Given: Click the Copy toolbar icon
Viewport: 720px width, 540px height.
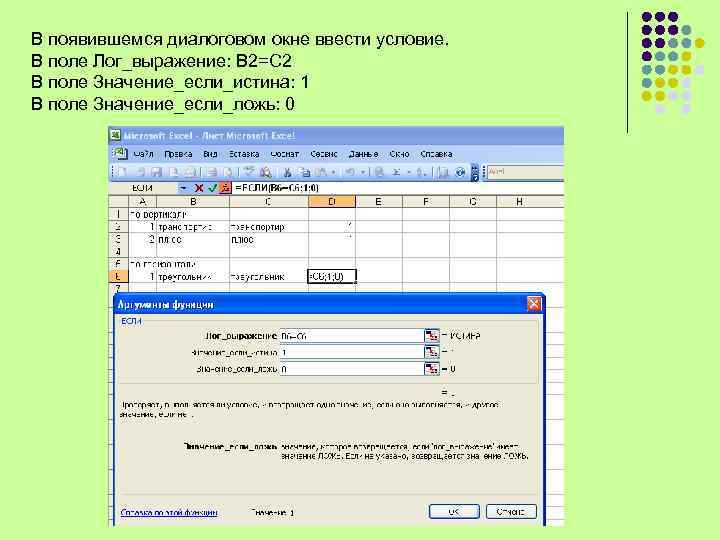Looking at the screenshot, I should click(304, 172).
